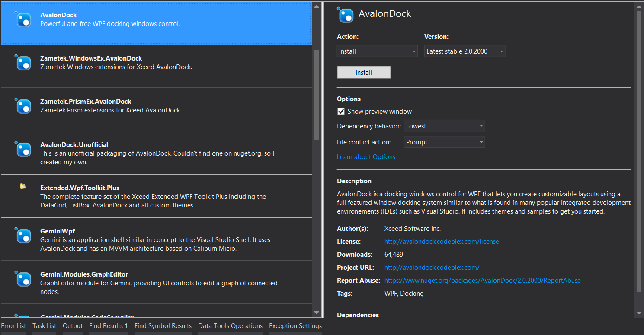Click the Zametek.PrismEx.AvalonDock package icon

(23, 106)
